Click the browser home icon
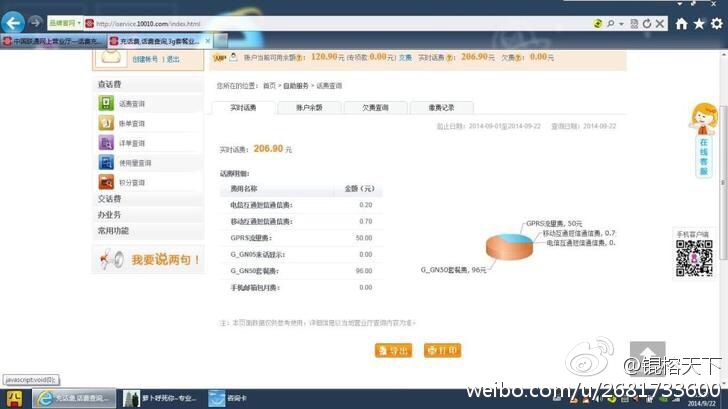Screen dimensions: 728x409 click(682, 23)
